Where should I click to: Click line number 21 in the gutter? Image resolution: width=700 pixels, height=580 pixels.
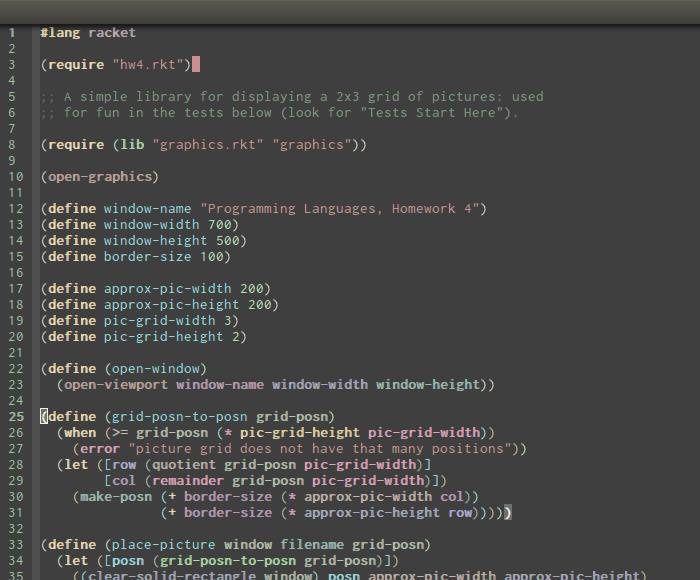click(16, 353)
